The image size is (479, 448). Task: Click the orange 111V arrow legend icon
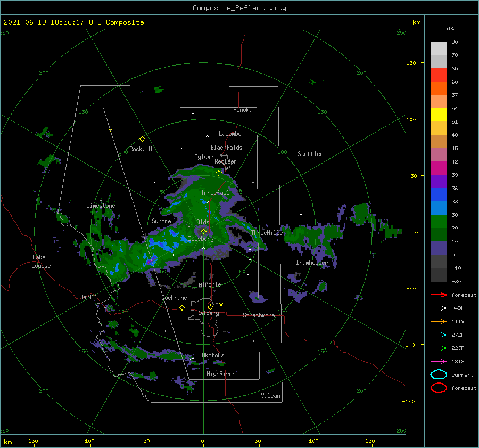(439, 321)
